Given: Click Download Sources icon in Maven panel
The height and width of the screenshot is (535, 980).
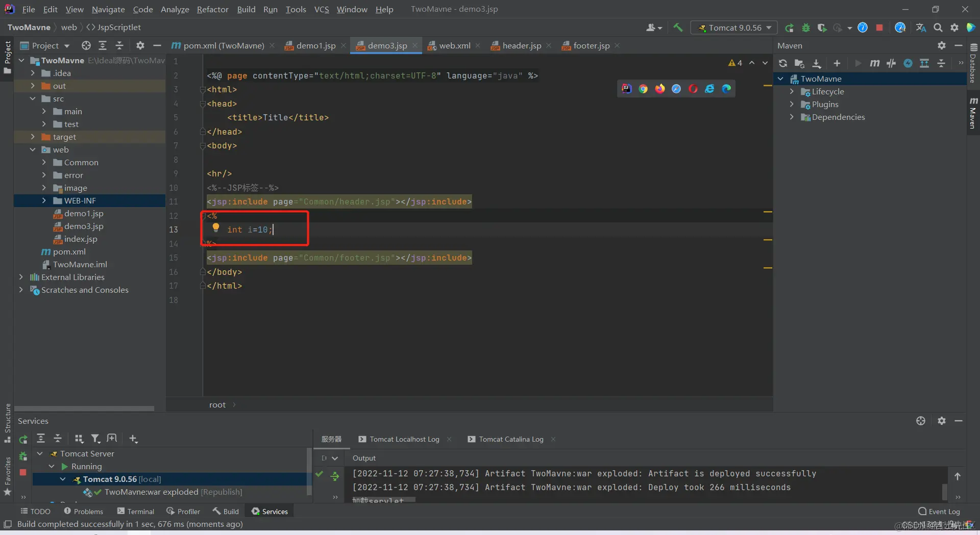Looking at the screenshot, I should pos(817,63).
